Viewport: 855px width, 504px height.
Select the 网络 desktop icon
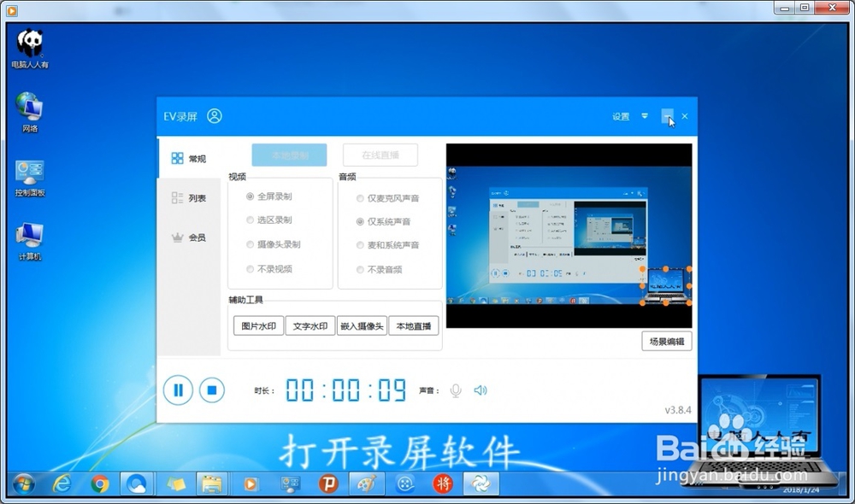pos(30,112)
